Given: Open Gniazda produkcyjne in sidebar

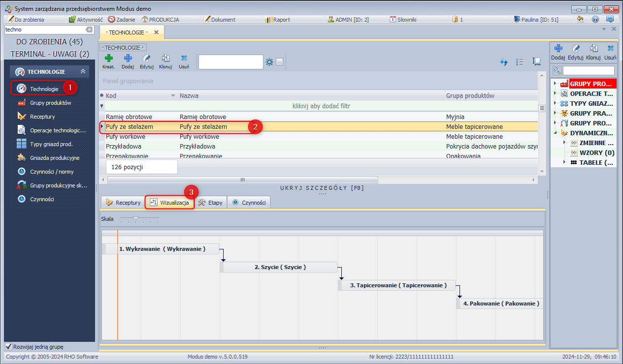Looking at the screenshot, I should point(54,158).
